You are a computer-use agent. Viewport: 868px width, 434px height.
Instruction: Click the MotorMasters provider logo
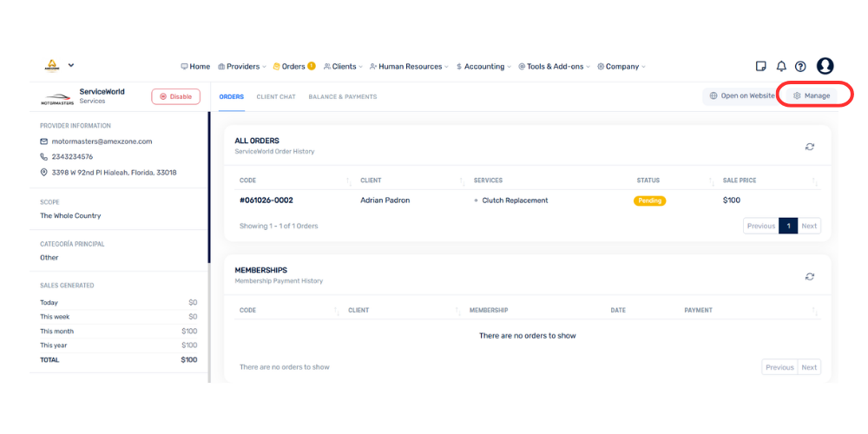[57, 99]
